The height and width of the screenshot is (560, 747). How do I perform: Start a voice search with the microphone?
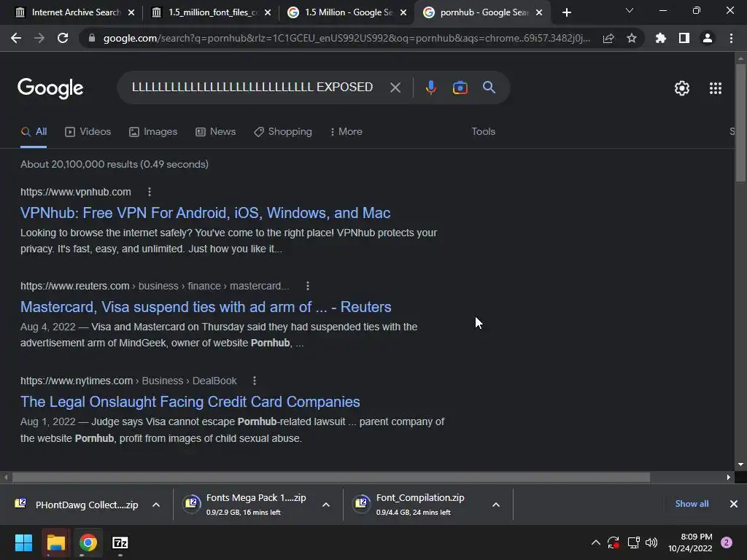(x=430, y=87)
